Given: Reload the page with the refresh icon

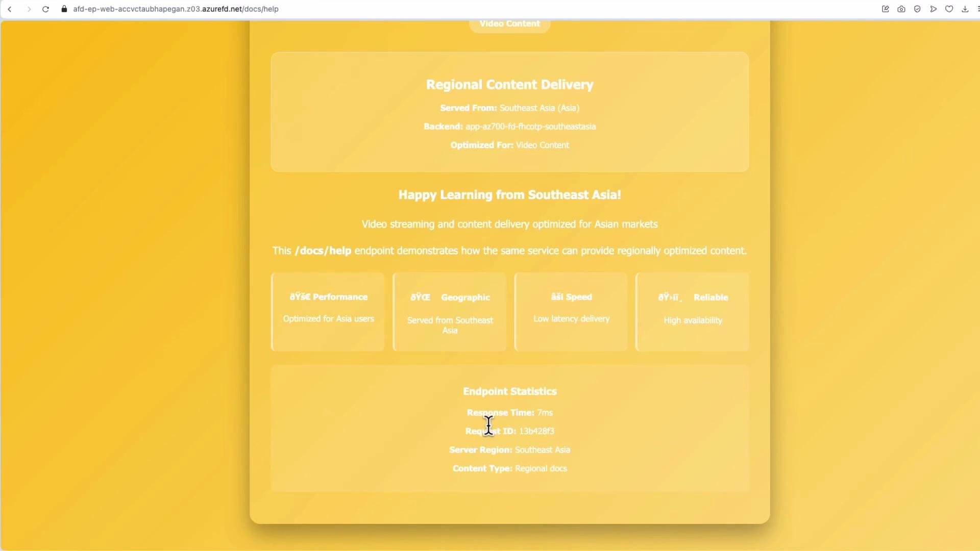Looking at the screenshot, I should tap(45, 9).
